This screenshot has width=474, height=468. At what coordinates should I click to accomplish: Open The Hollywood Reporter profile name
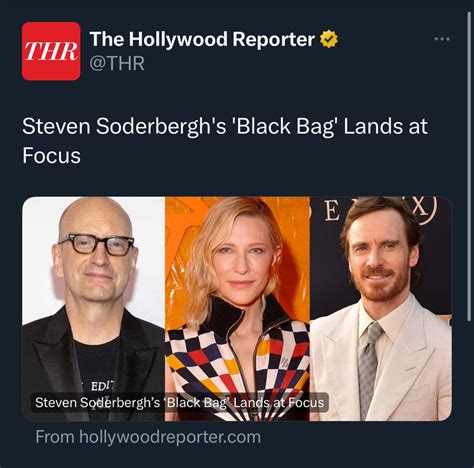pos(202,39)
